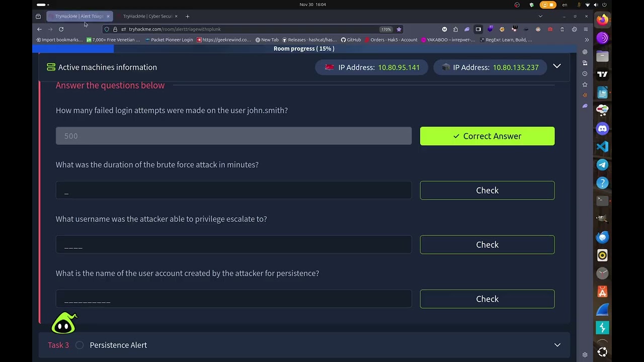
Task: Copy IP address 10.80.135.237
Action: coord(515,67)
